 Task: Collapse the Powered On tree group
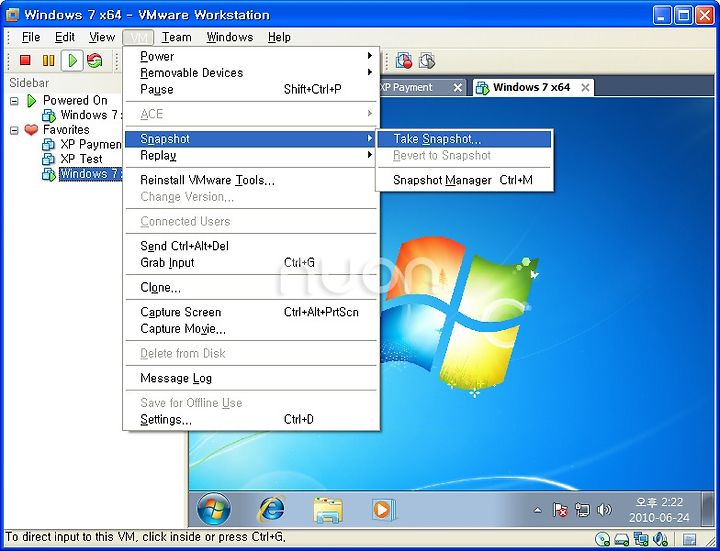tap(14, 101)
